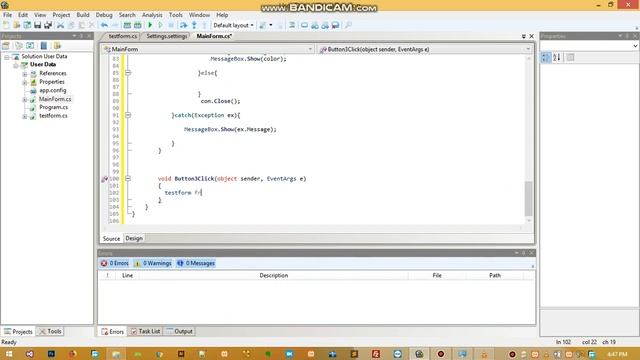This screenshot has height=360, width=640.
Task: Expand the MainForm.cs tree node
Action: click(25, 100)
